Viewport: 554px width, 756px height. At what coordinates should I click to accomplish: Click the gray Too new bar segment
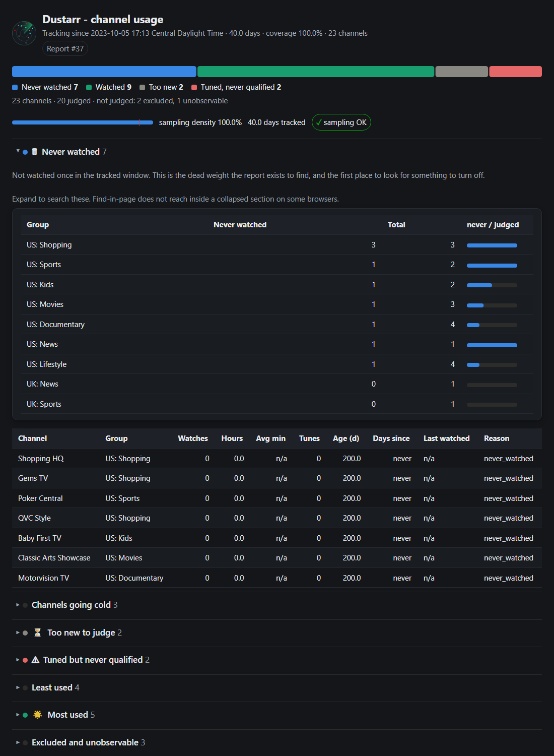462,72
